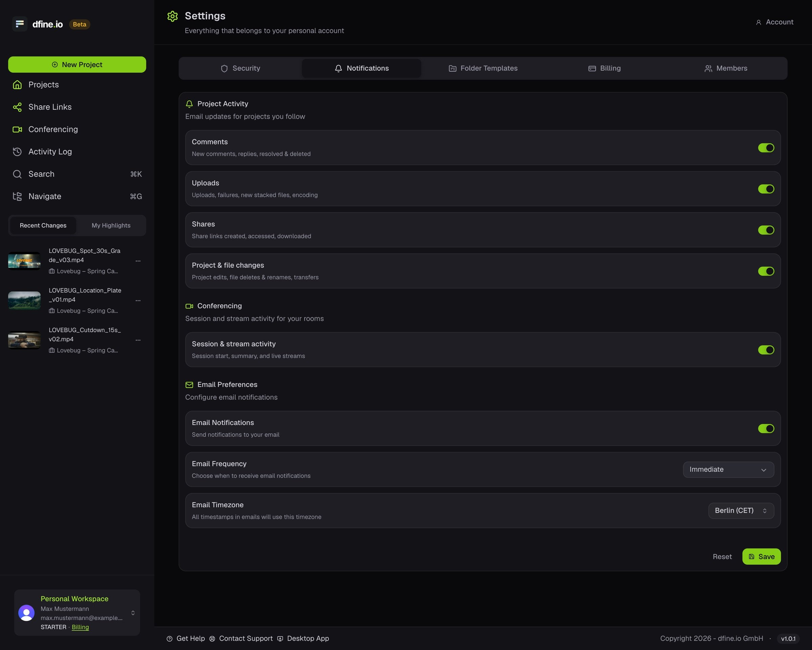Open more options for LOVEBUG_Cutdown_15s_v02.mp4
The image size is (812, 650).
[138, 340]
